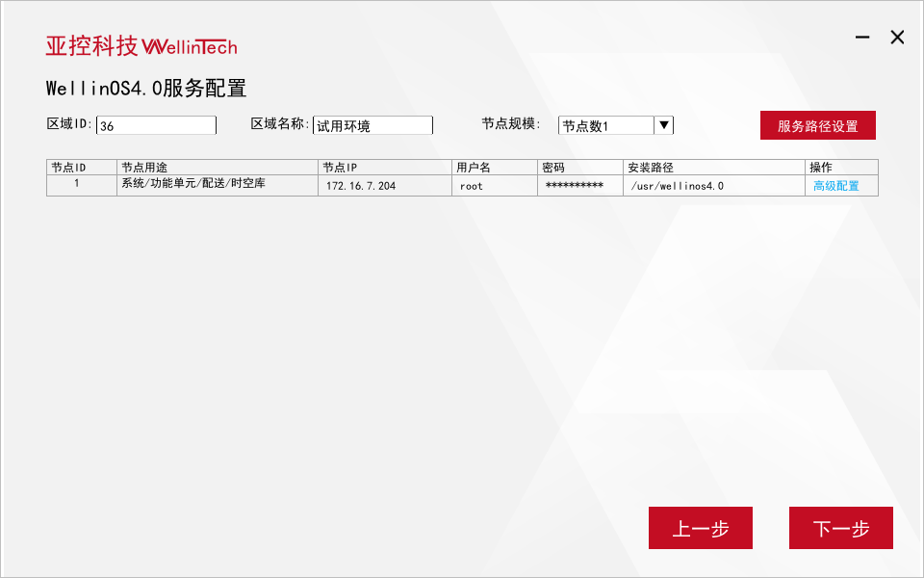Go back with the 上一步 button
The width and height of the screenshot is (924, 578).
click(701, 528)
